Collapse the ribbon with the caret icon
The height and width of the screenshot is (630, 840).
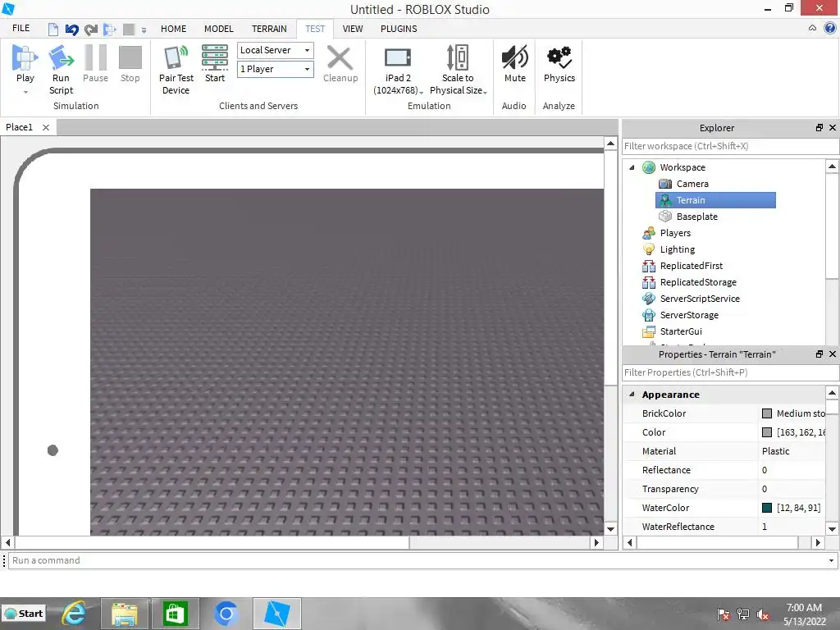(x=812, y=28)
